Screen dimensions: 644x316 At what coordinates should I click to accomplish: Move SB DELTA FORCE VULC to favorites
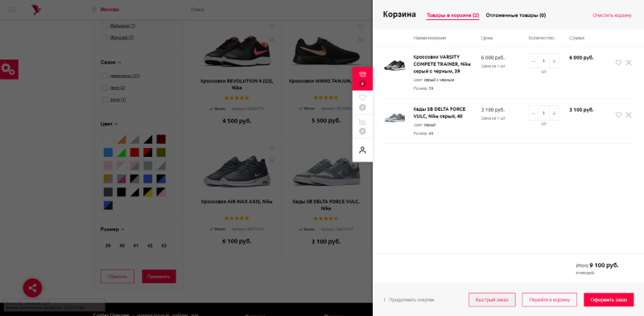click(x=618, y=115)
